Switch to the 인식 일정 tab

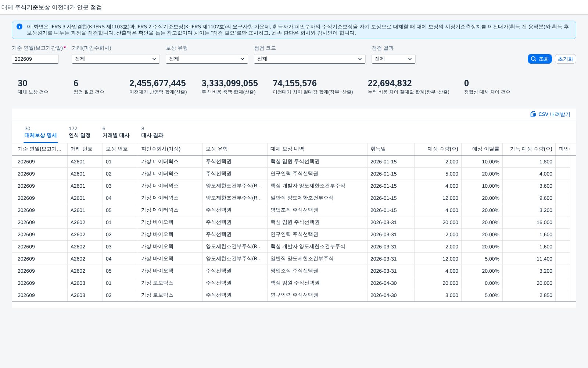click(79, 132)
